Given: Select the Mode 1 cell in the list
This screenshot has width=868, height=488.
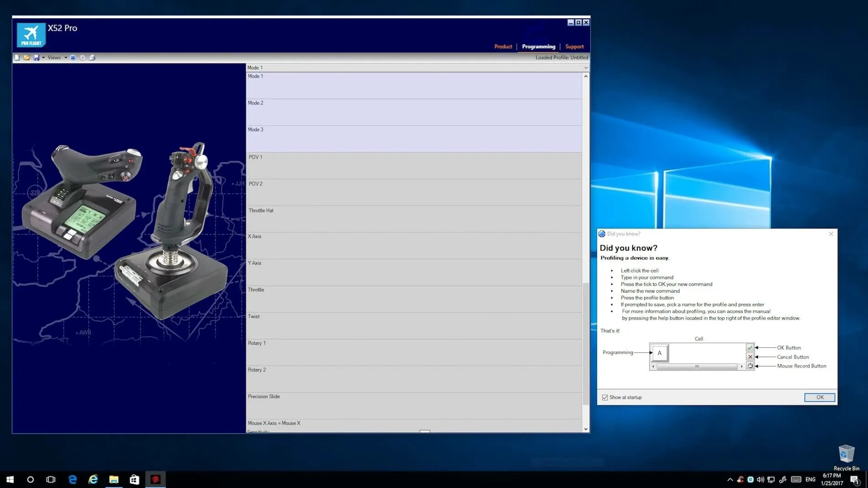Looking at the screenshot, I should click(x=414, y=85).
